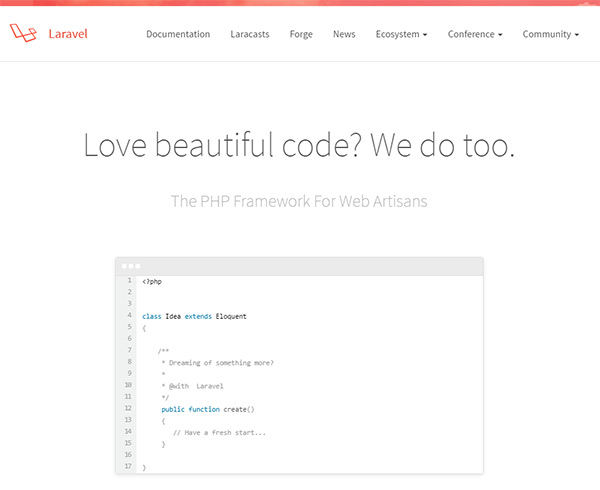Click line number 17 in code gutter
The height and width of the screenshot is (490, 600).
[128, 467]
